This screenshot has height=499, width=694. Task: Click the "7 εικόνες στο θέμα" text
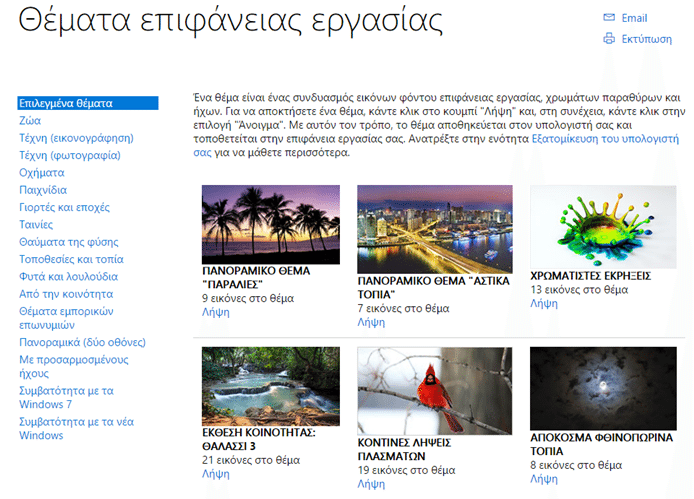tap(404, 309)
